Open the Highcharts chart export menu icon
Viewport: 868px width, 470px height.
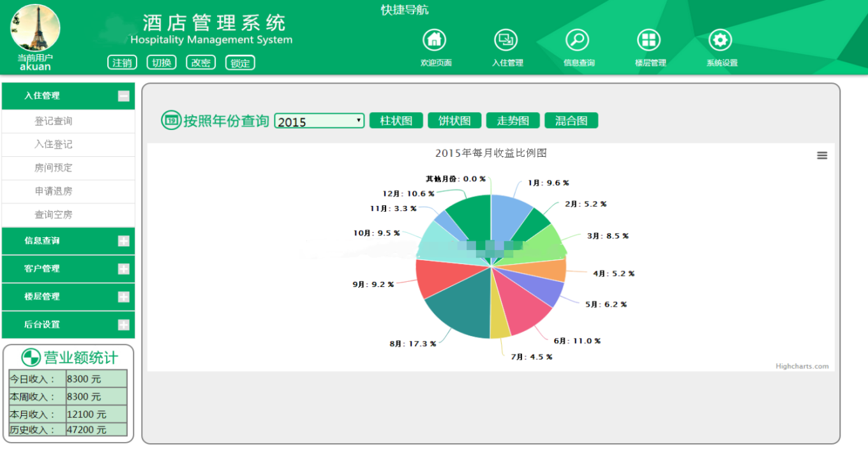(822, 154)
